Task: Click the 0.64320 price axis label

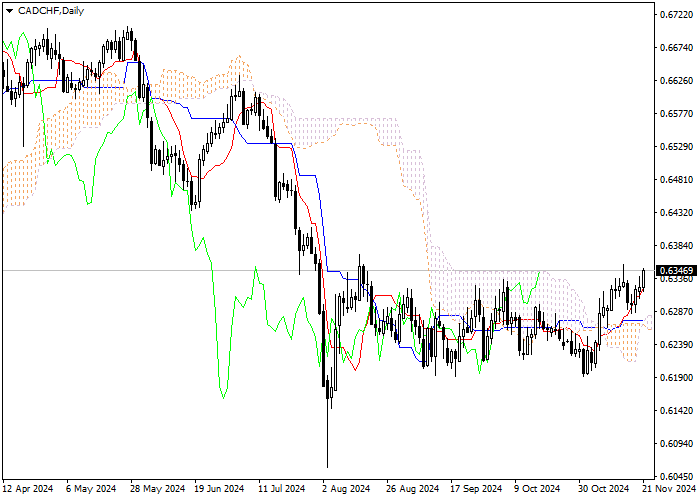Action: coord(676,212)
